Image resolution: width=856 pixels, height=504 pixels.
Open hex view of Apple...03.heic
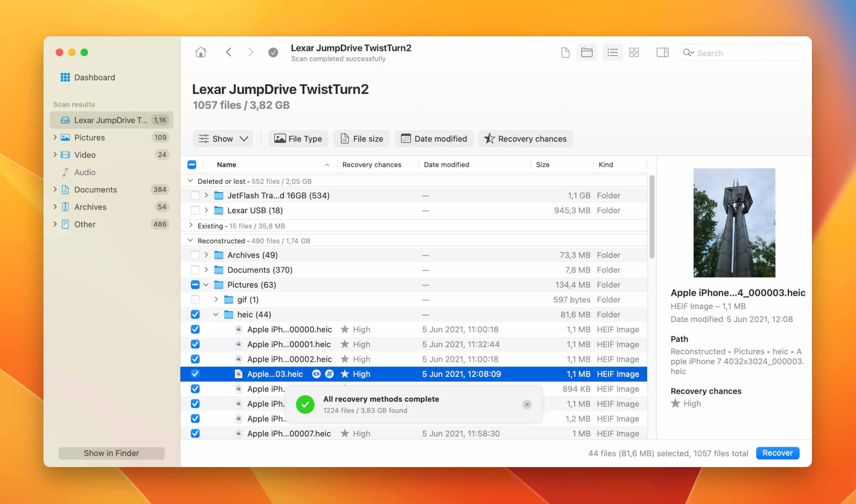[330, 374]
